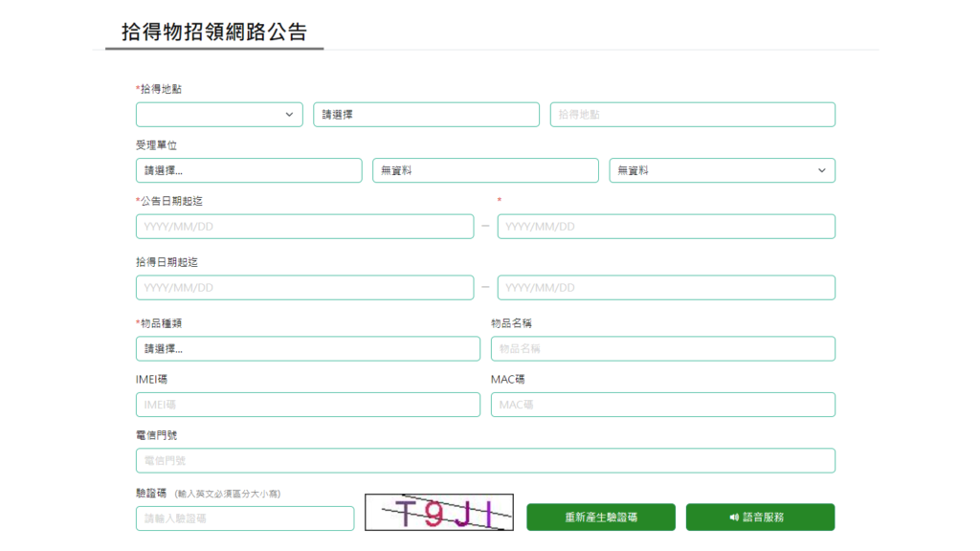Click the 拾得日期起迄 label
The image size is (980, 551).
(167, 262)
